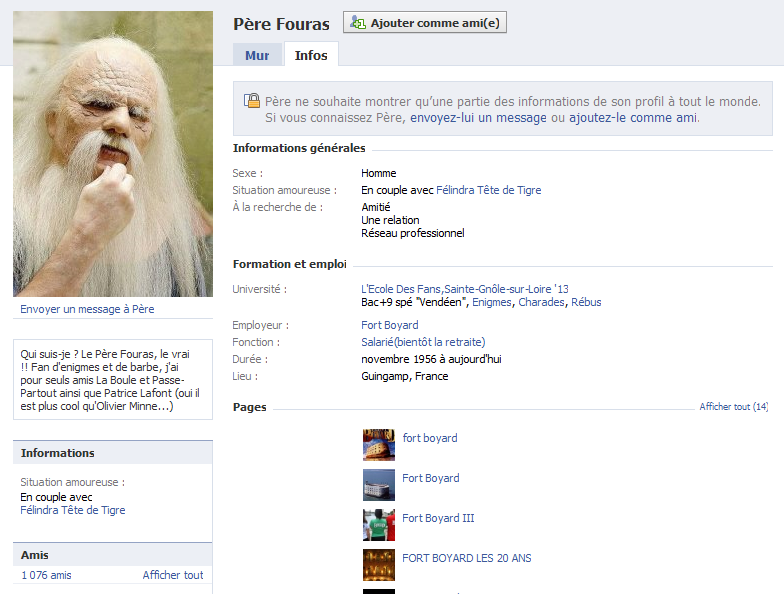Click Envoyer un message à Père
This screenshot has height=594, width=784.
(x=87, y=309)
